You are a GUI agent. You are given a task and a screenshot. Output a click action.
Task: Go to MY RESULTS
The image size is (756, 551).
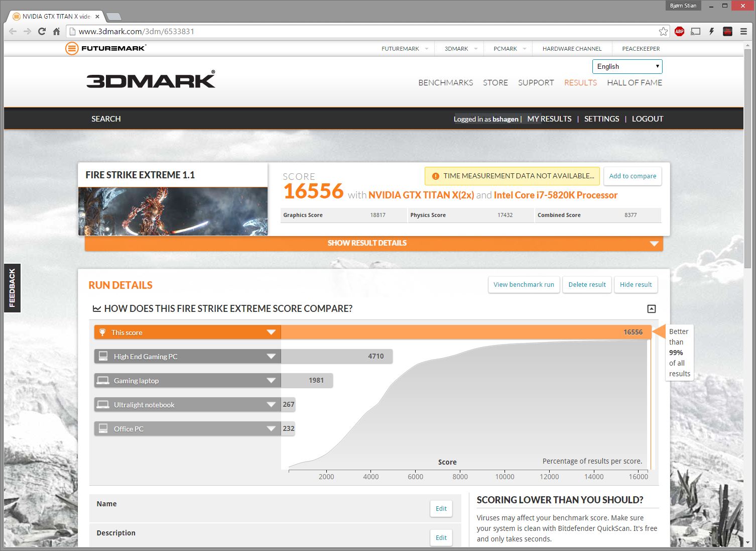[x=549, y=119]
